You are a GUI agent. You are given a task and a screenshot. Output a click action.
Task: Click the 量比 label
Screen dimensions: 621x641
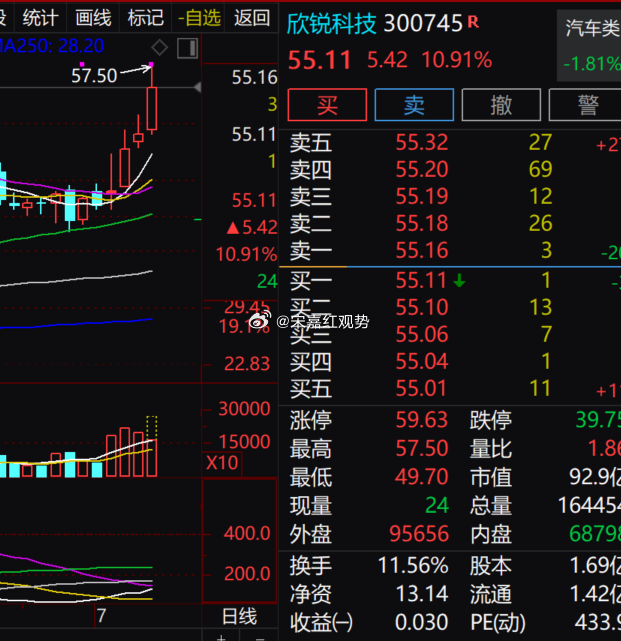click(x=491, y=449)
